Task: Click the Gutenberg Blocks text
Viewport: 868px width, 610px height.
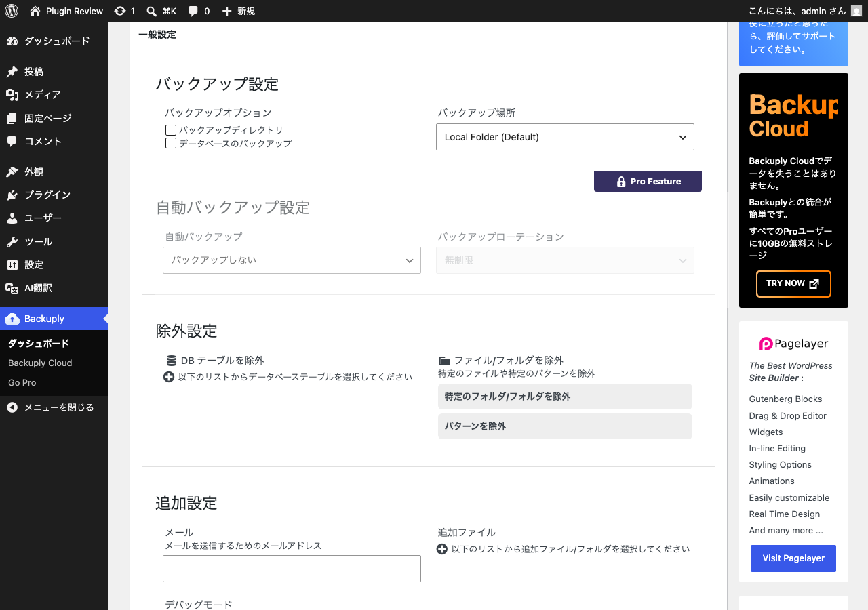Action: click(x=785, y=399)
